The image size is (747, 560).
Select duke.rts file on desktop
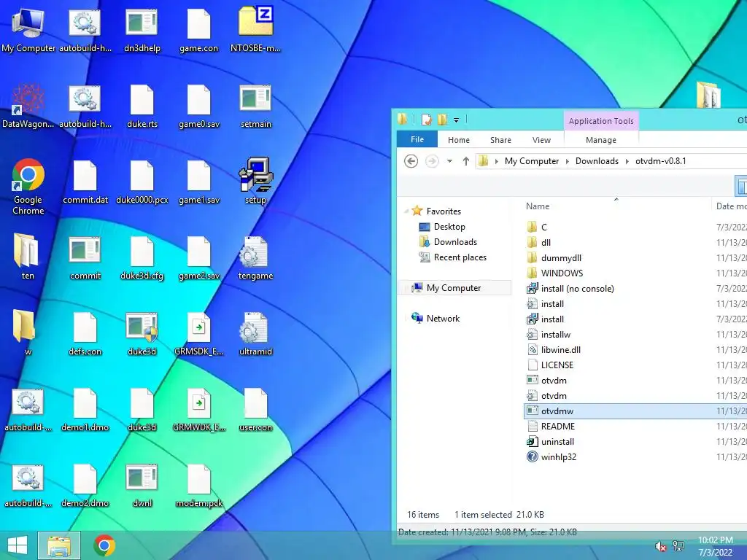pos(142,105)
